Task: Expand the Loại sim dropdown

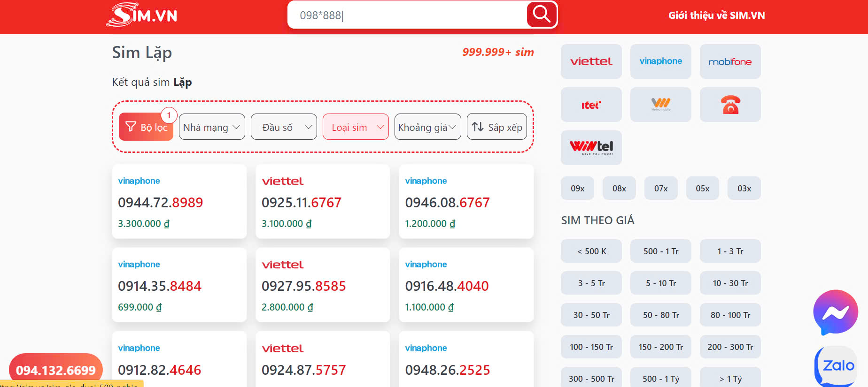Action: tap(356, 127)
